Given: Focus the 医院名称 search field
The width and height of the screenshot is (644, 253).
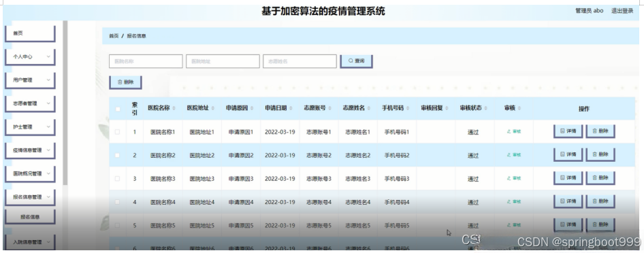Looking at the screenshot, I should click(146, 61).
